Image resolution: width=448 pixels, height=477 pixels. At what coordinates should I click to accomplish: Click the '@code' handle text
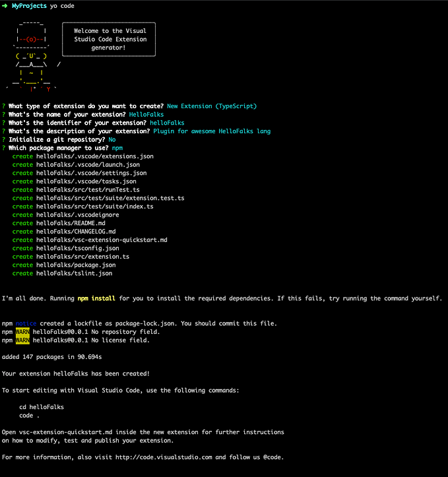(x=272, y=457)
